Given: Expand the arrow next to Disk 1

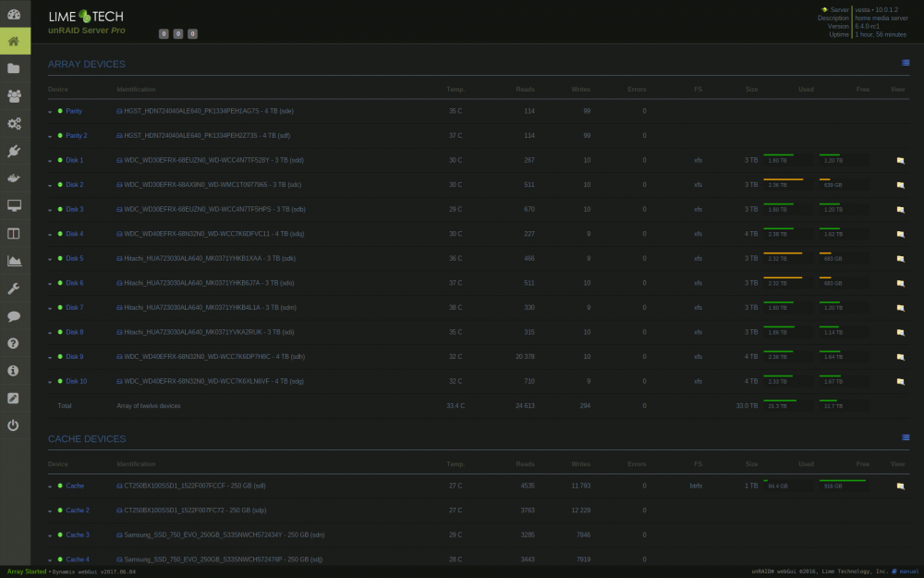Looking at the screenshot, I should [x=50, y=161].
